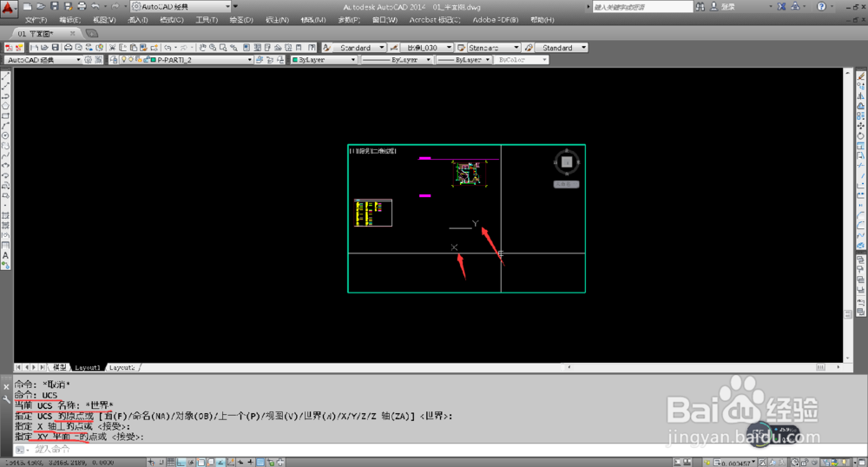
Task: Toggle the layer on/off light bulb icon
Action: [x=123, y=60]
